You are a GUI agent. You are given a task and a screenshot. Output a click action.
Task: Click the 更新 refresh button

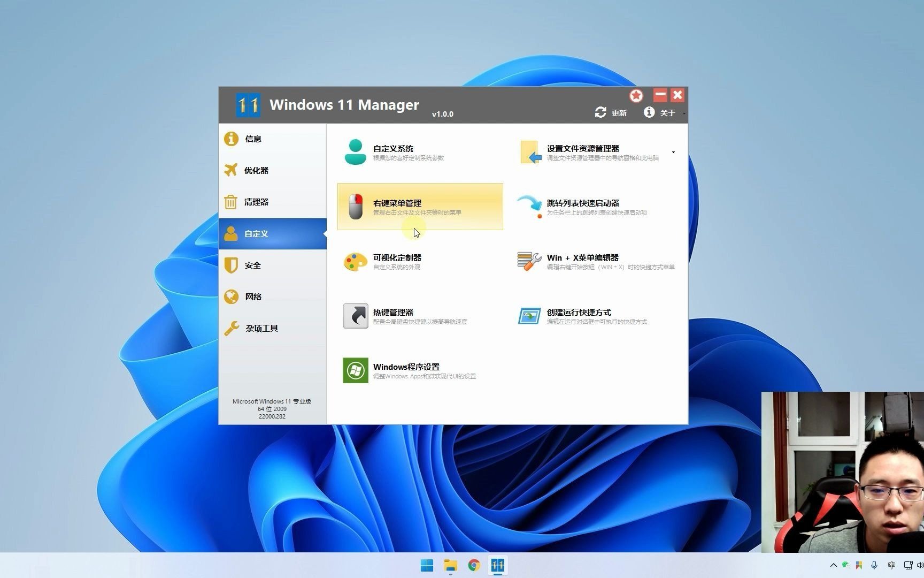coord(611,112)
